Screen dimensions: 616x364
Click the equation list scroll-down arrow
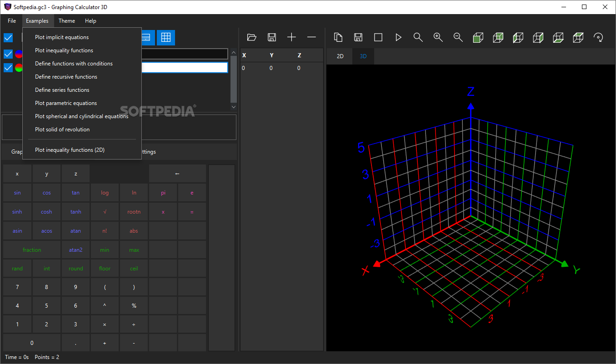[x=234, y=107]
